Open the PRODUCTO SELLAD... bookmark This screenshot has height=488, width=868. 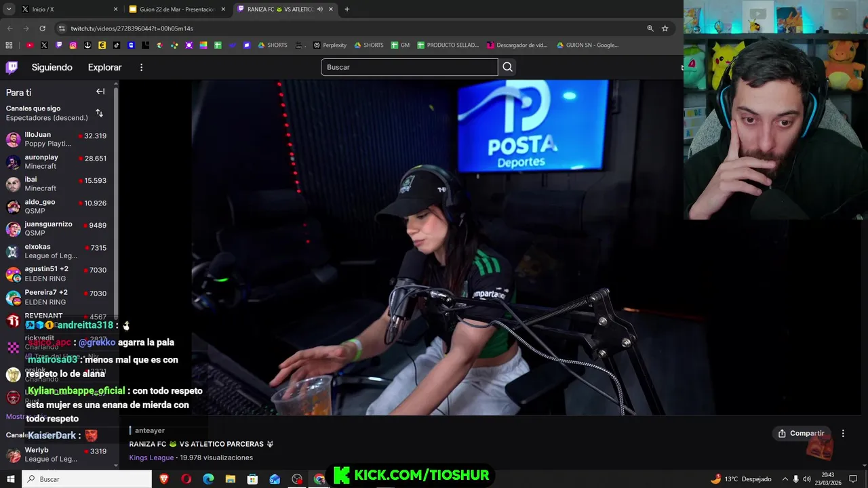point(448,45)
